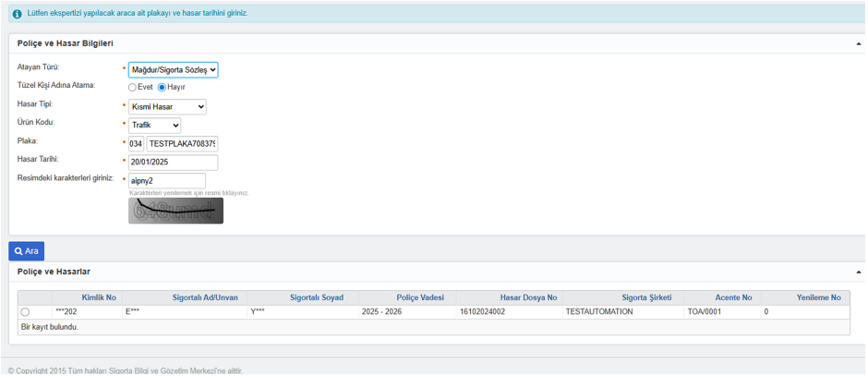Open the Atayan Türü dropdown
Screen dimensions: 868x376
(x=173, y=70)
